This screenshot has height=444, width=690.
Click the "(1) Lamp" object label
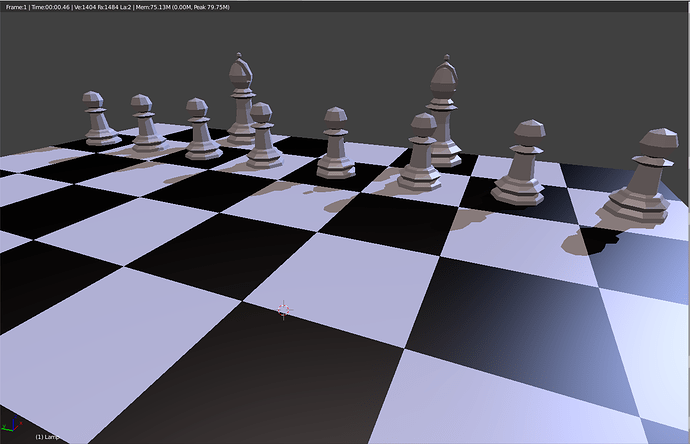(x=47, y=437)
